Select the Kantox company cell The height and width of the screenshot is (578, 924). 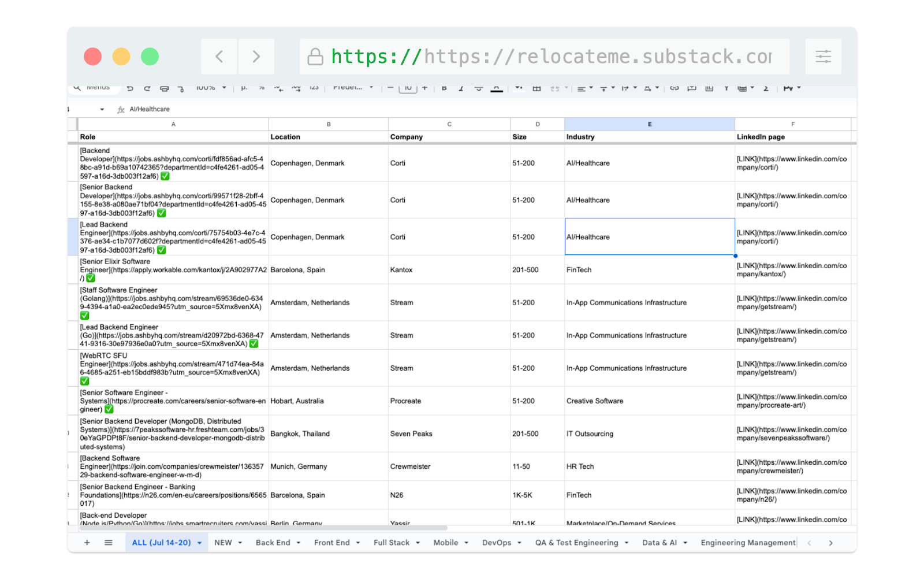click(449, 270)
